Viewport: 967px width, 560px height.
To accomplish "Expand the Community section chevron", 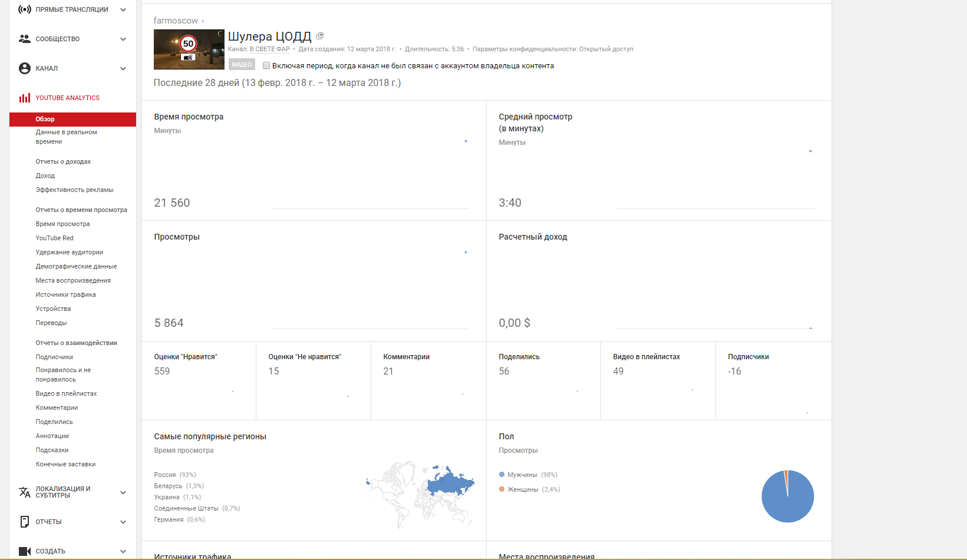I will [x=123, y=39].
